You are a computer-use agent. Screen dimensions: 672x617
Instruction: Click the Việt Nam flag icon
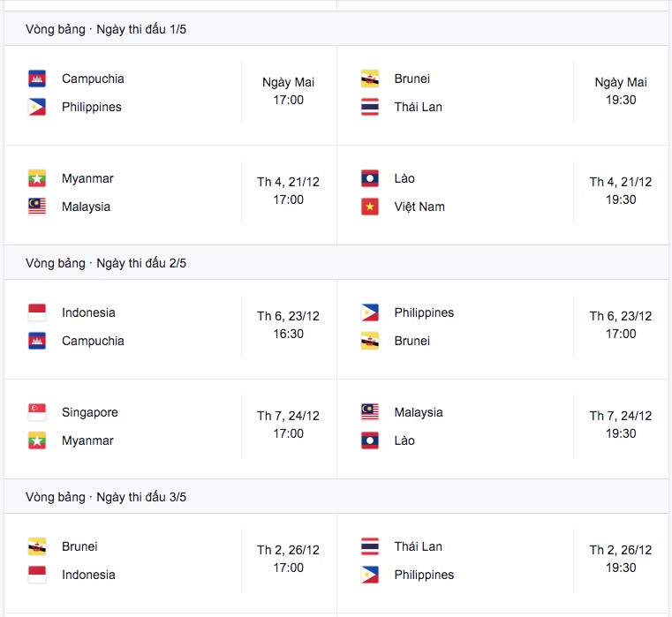(369, 207)
